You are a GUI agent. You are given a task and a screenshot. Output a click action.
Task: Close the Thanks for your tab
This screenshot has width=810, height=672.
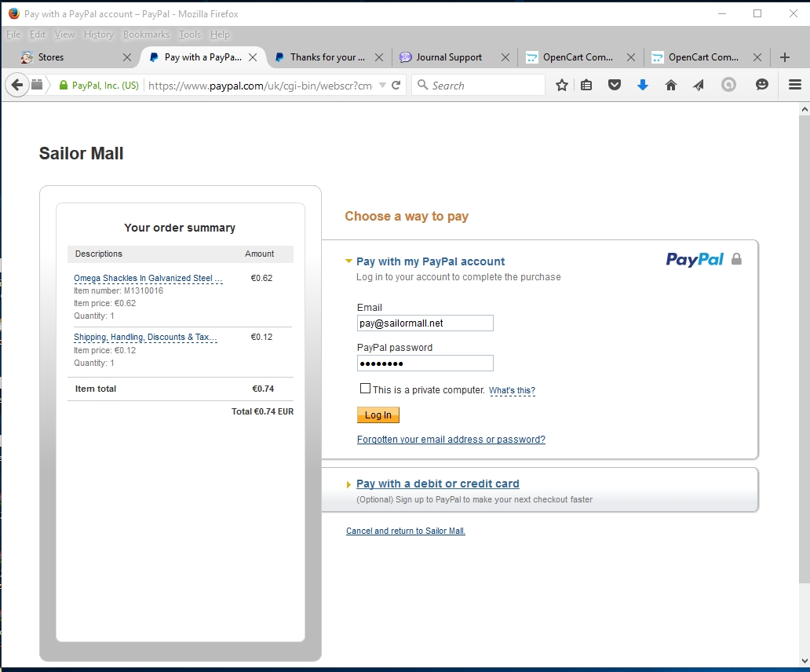[x=378, y=57]
